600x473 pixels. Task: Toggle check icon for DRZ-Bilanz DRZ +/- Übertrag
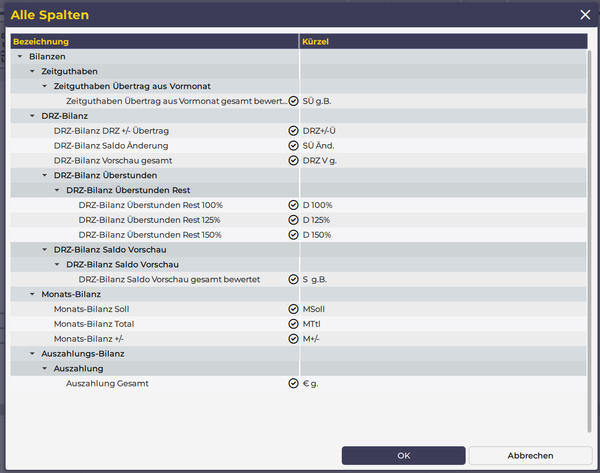pos(294,131)
